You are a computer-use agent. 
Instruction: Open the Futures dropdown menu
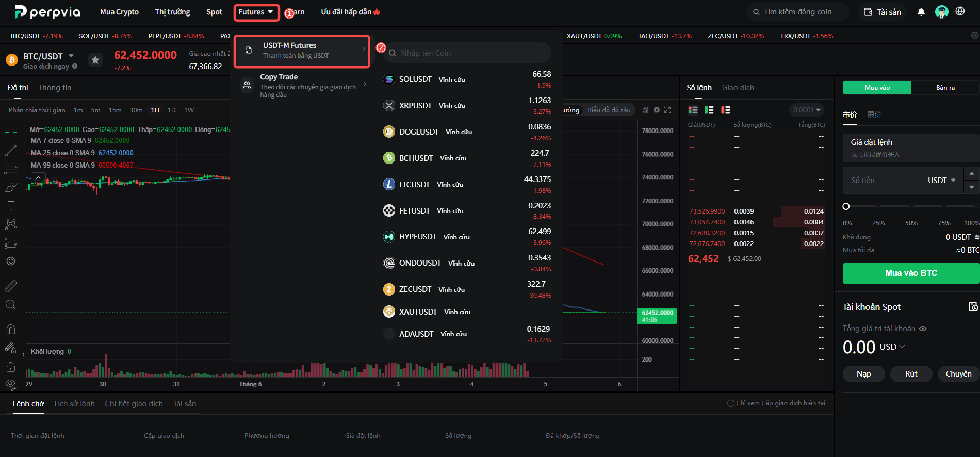pos(256,12)
